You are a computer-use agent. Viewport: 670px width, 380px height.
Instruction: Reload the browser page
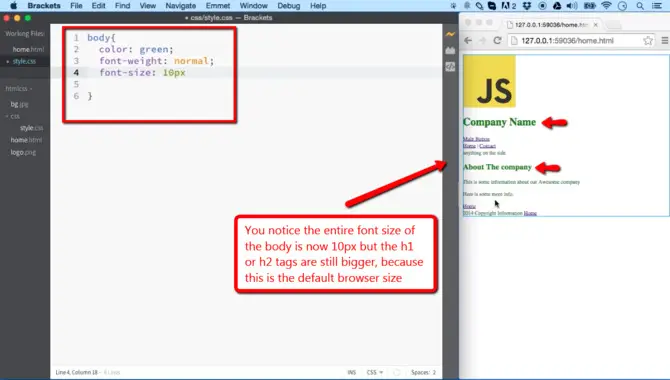tap(497, 41)
